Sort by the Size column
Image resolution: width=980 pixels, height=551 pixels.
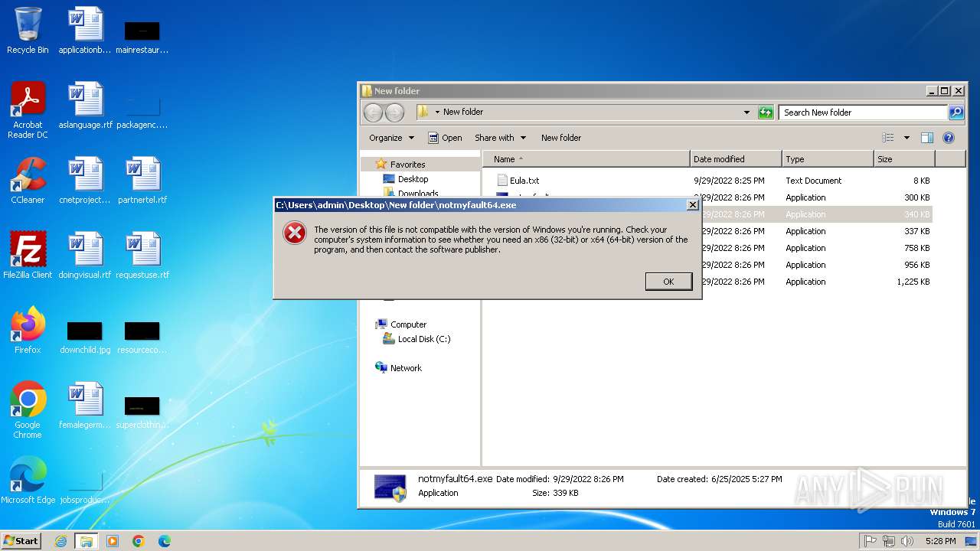tap(904, 159)
